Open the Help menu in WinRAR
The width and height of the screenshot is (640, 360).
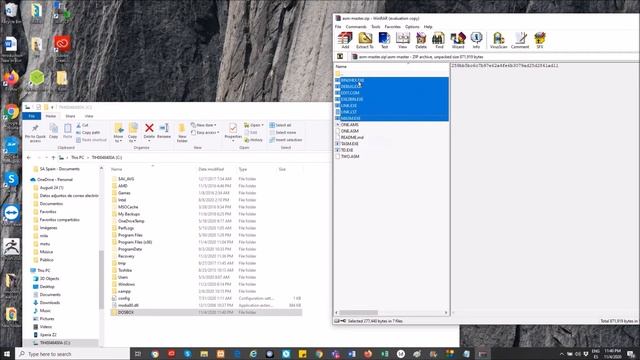click(x=428, y=27)
